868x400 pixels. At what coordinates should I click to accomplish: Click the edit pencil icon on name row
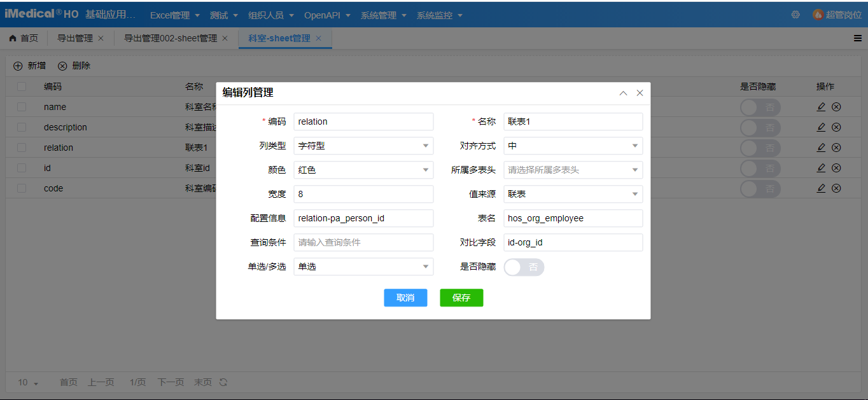[821, 106]
